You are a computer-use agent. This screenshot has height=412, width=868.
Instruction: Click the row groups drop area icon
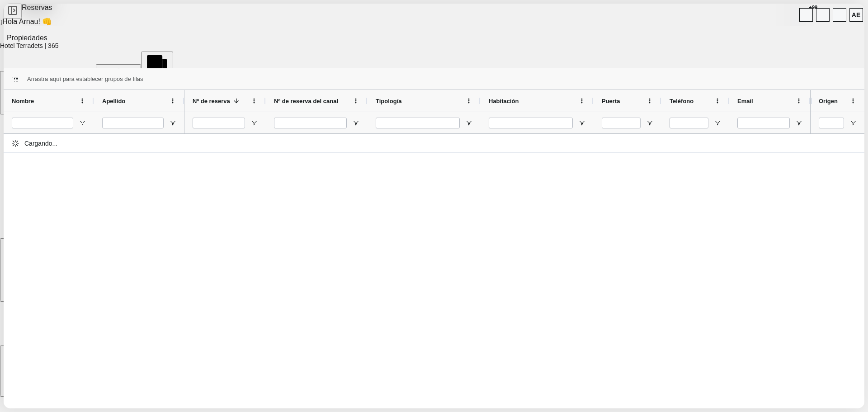[15, 79]
